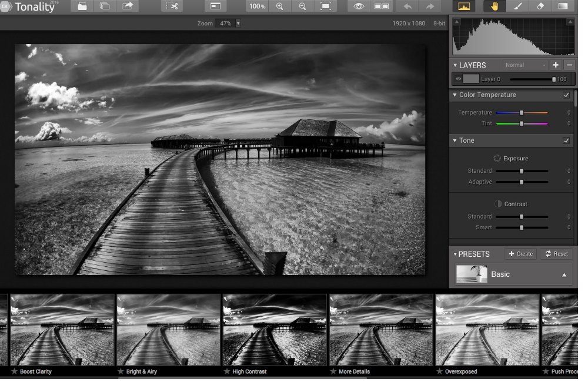
Task: Redo change with right arrow
Action: [x=430, y=6]
